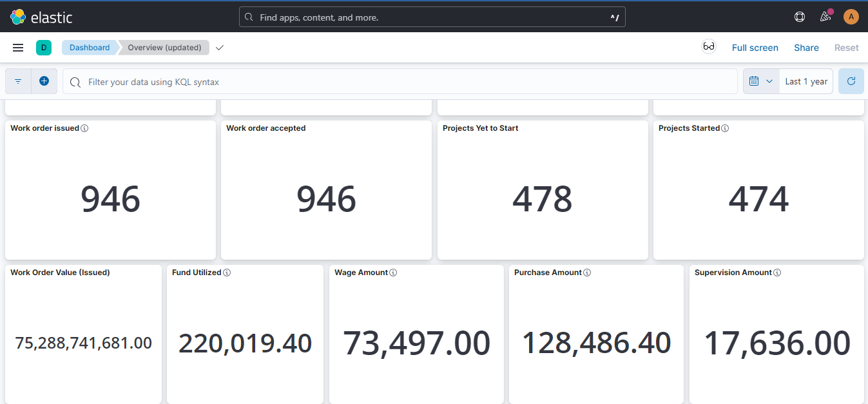Click the D space selector badge
Viewport: 868px width, 404px height.
pos(44,48)
